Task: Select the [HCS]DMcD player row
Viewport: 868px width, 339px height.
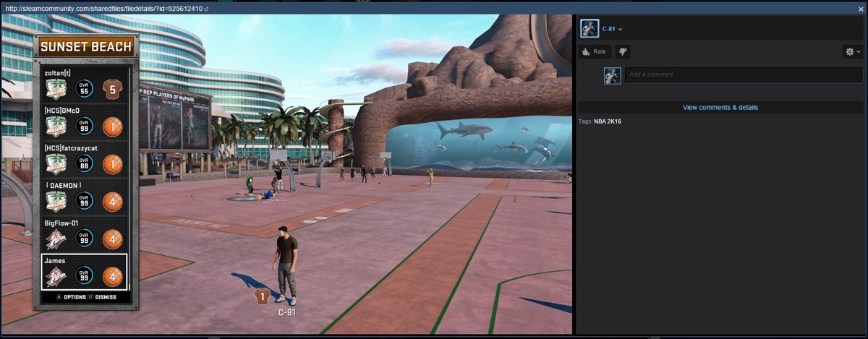Action: tap(85, 122)
